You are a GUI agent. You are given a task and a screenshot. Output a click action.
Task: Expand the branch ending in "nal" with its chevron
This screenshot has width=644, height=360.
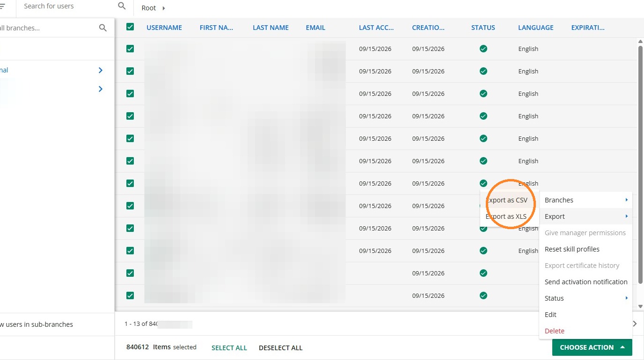tap(100, 70)
